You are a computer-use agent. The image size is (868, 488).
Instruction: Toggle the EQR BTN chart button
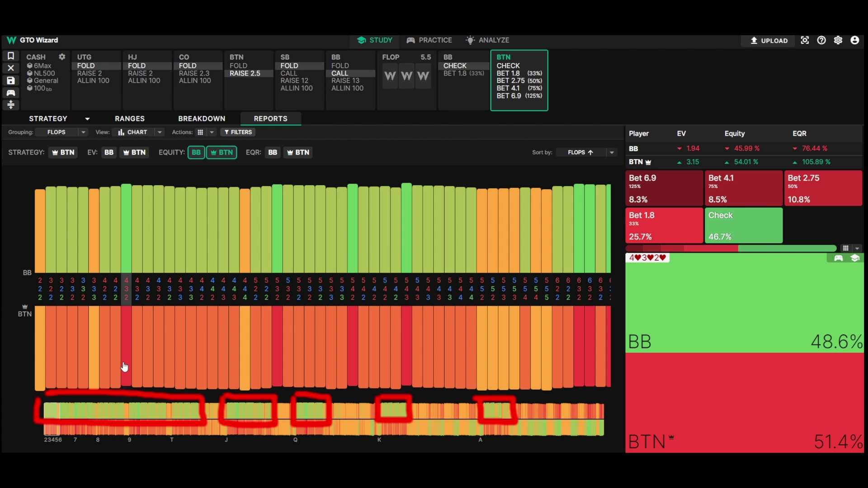tap(298, 152)
